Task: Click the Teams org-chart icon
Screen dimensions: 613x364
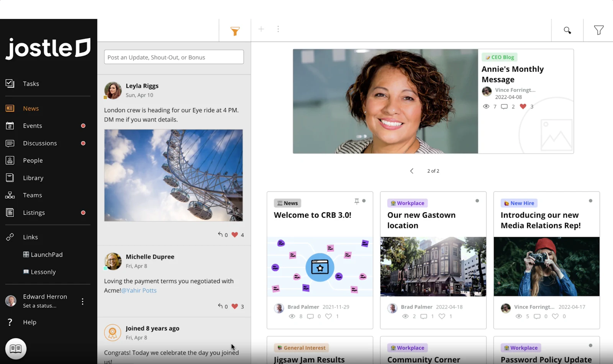Action: [10, 195]
